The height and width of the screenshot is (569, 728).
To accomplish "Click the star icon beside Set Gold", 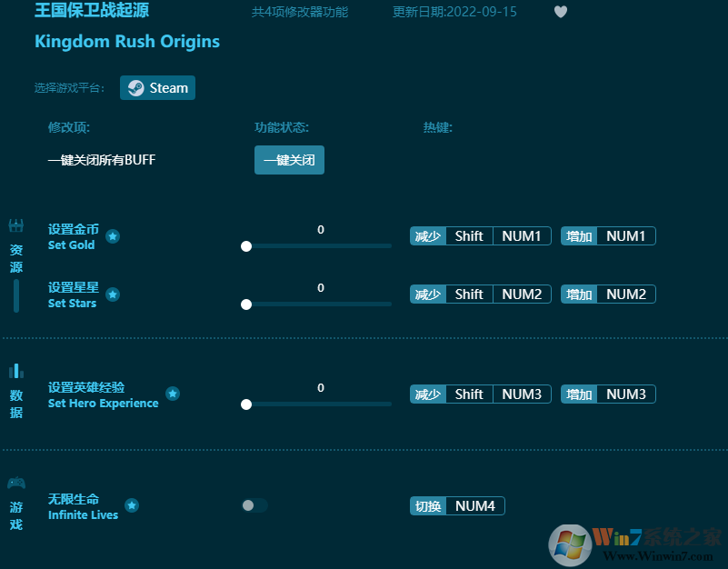I will point(113,236).
